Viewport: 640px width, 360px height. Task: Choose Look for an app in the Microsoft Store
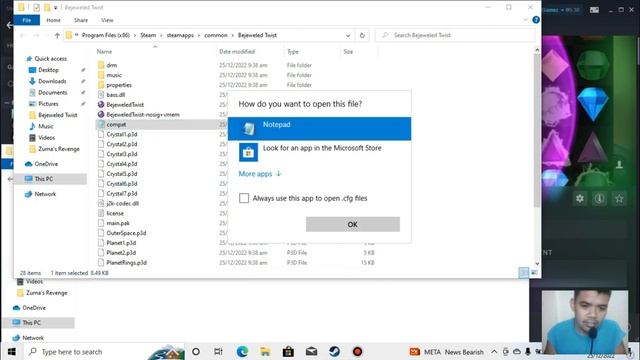pyautogui.click(x=319, y=152)
